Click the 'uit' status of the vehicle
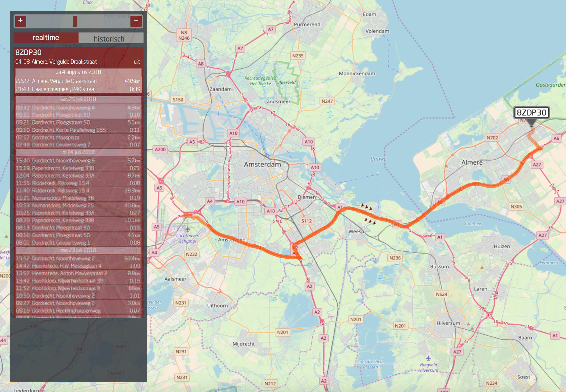Viewport: 566px width, 392px height. [137, 62]
